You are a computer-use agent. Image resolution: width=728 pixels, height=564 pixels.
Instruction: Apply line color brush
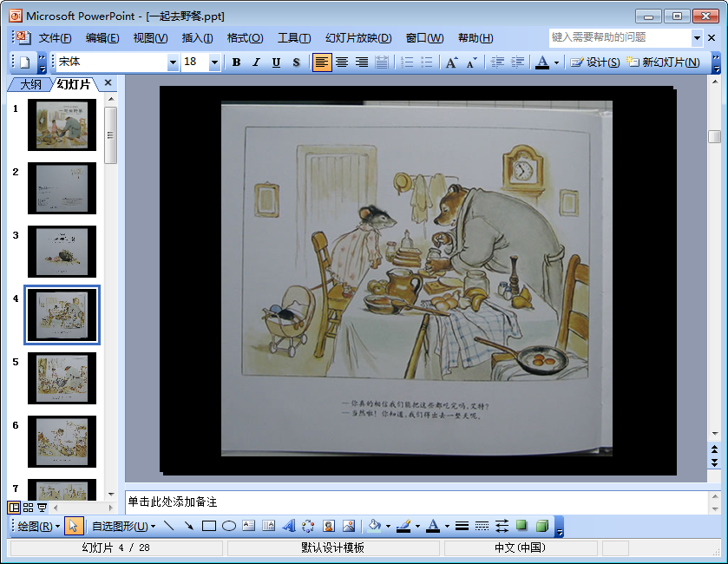point(403,527)
